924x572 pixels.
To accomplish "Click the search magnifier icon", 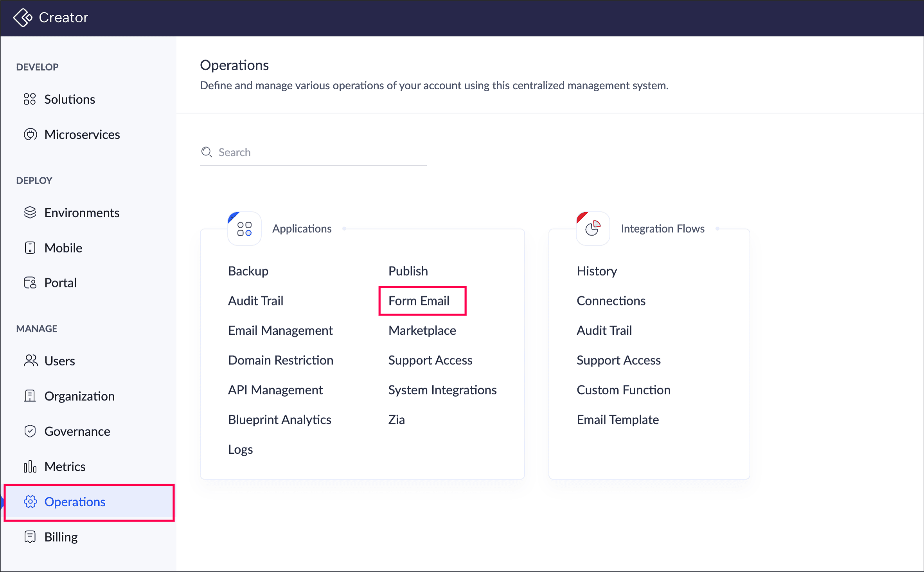I will (207, 152).
